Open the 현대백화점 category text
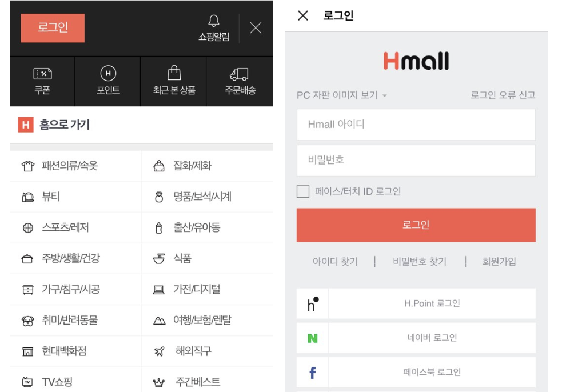 [x=64, y=351]
